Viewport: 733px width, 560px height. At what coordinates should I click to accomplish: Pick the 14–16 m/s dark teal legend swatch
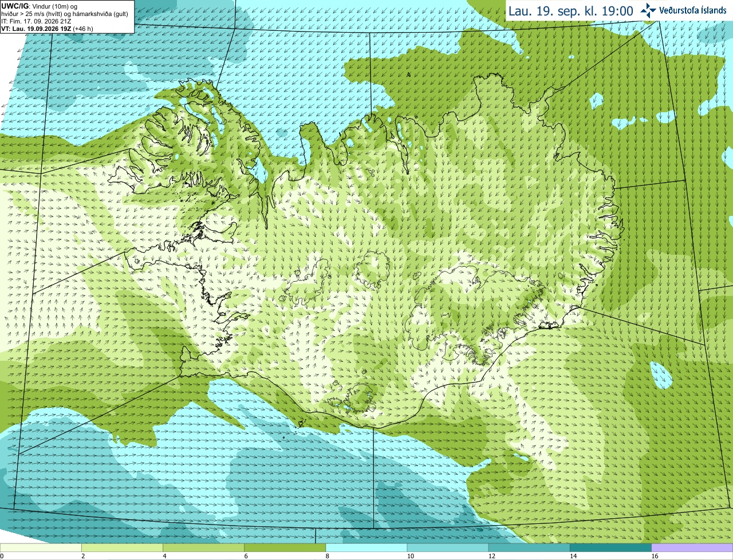click(x=610, y=547)
